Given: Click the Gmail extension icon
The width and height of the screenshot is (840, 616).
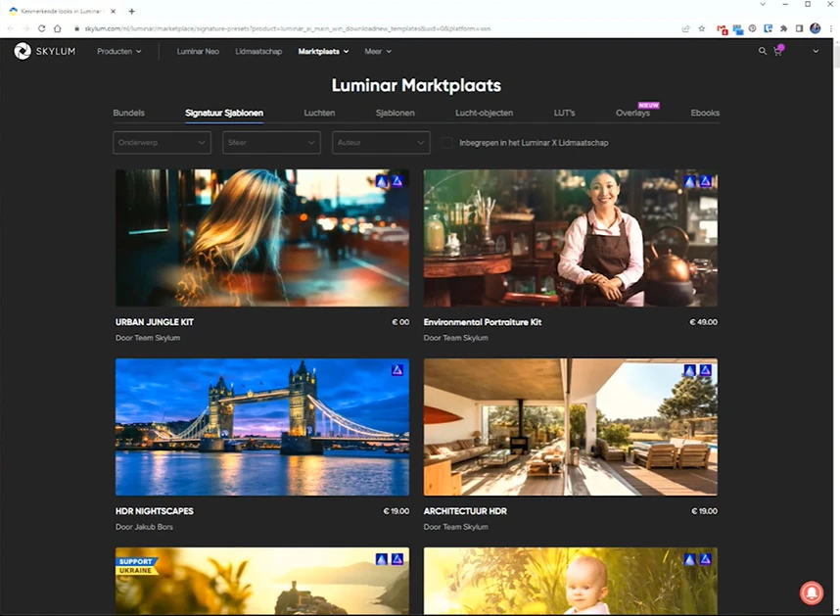Looking at the screenshot, I should (x=722, y=29).
